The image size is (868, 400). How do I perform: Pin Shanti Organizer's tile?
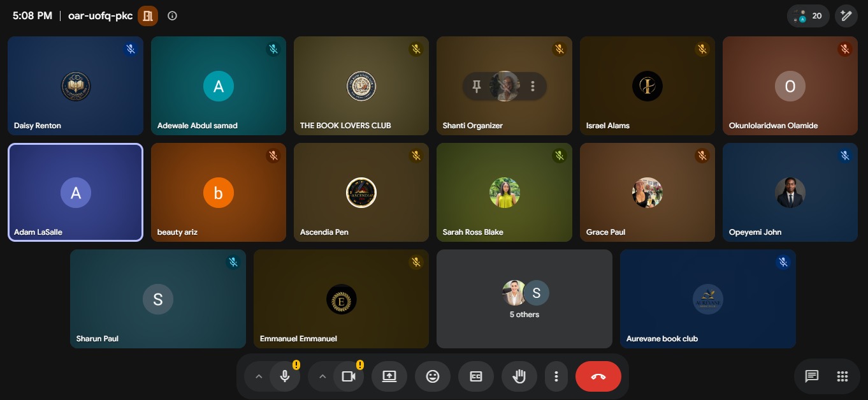476,86
